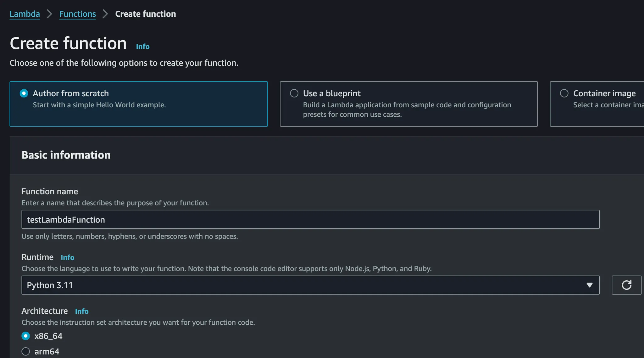644x358 pixels.
Task: Click Create function breadcrumb text
Action: click(145, 14)
